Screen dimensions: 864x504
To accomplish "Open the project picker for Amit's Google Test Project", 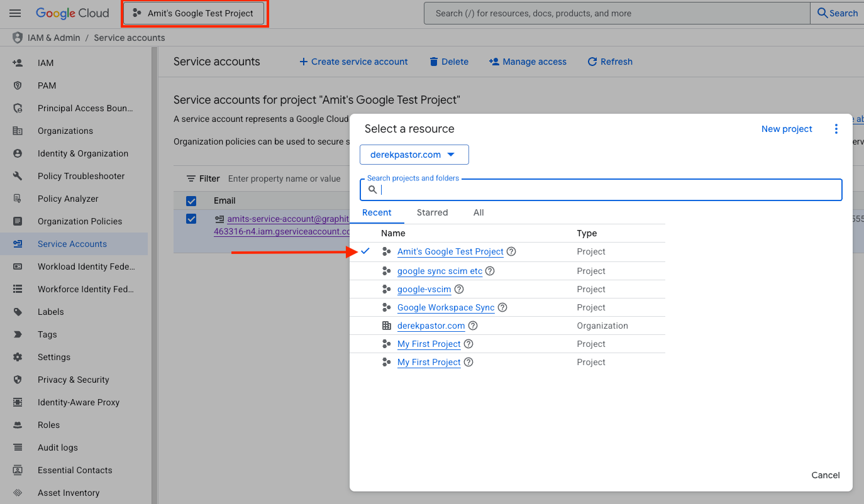I will (194, 13).
